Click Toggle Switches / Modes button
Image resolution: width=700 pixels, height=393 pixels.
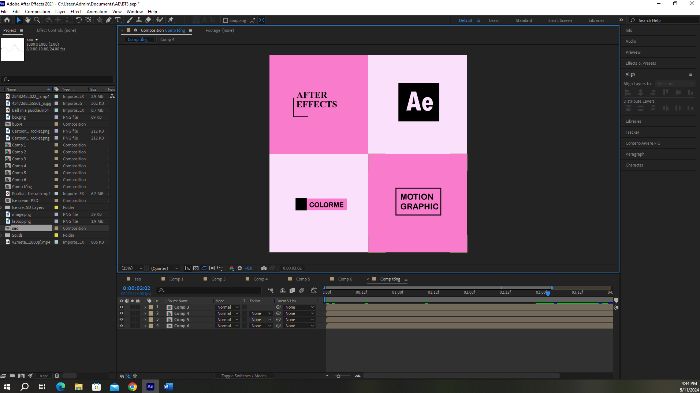coord(244,376)
